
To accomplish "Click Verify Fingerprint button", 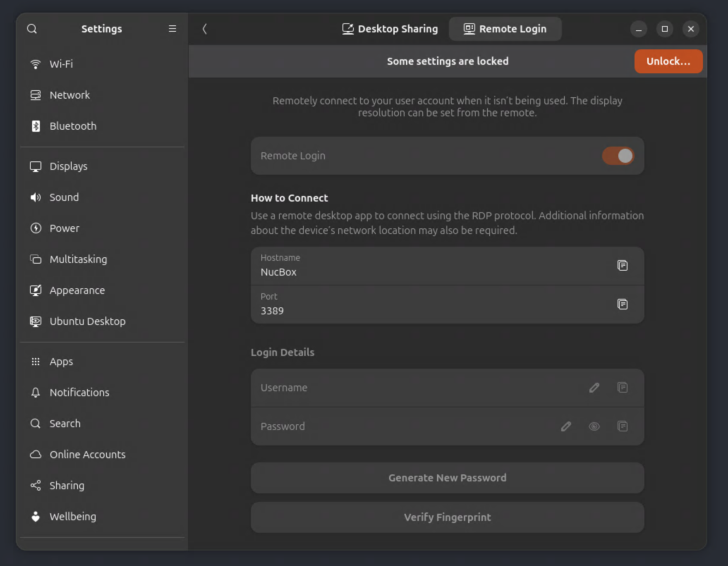I will 447,517.
